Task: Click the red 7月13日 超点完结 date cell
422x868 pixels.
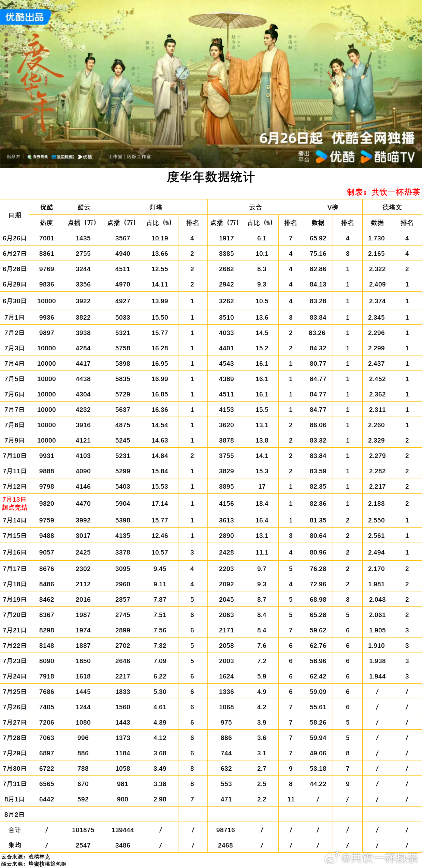Action: [15, 503]
